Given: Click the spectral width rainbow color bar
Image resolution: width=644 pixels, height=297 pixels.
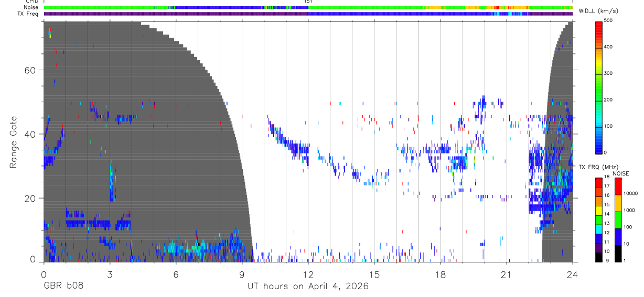Looking at the screenshot, I should (x=599, y=87).
